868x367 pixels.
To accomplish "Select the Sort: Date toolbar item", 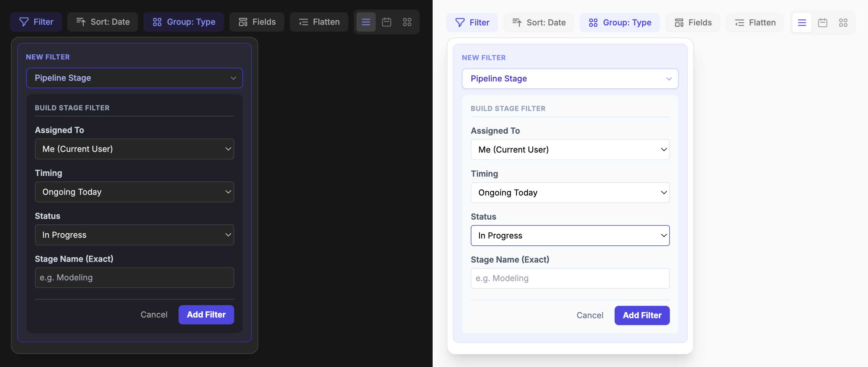I will [x=103, y=22].
